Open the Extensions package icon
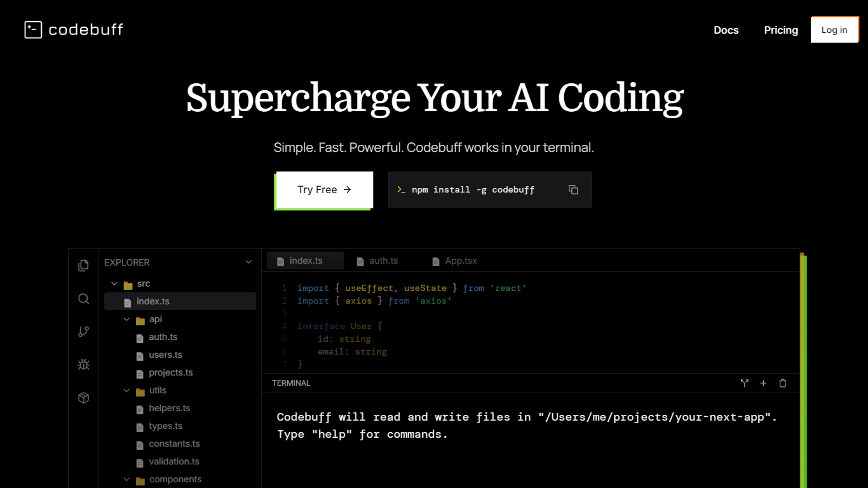 [x=83, y=398]
